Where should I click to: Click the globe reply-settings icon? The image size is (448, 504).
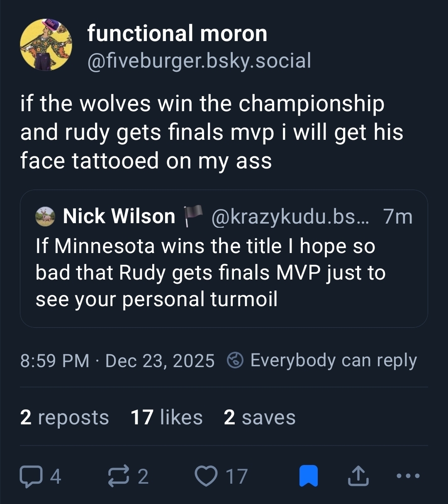(235, 360)
